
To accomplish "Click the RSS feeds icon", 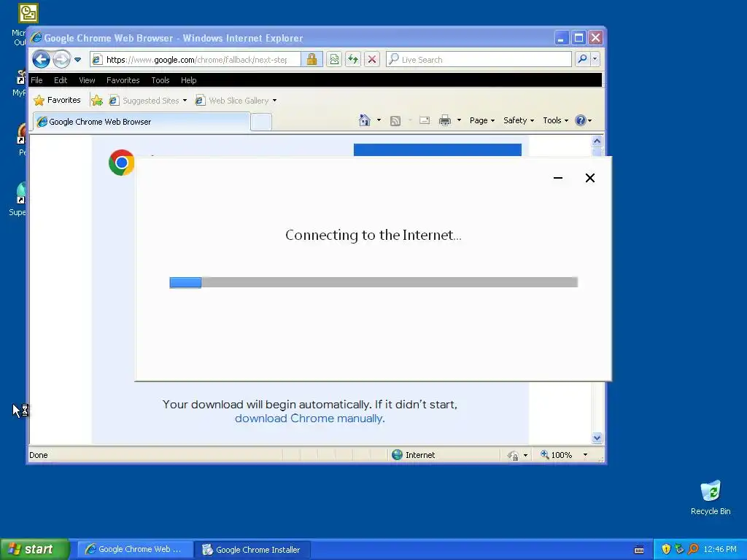I will 395,120.
